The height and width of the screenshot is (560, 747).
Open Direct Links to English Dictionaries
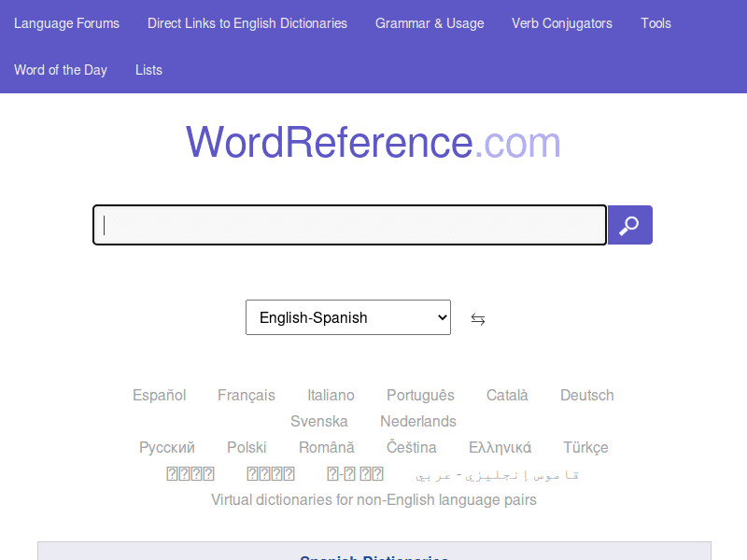[x=247, y=23]
